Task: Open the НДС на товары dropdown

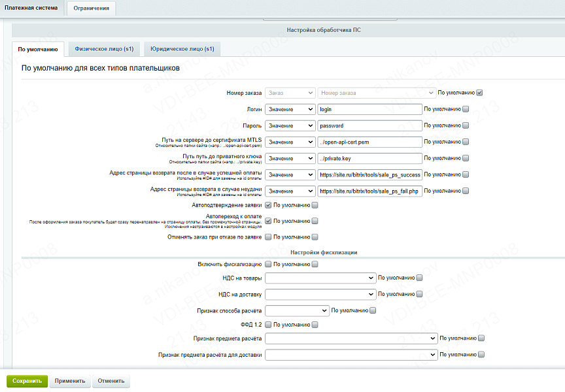Action: pos(320,278)
